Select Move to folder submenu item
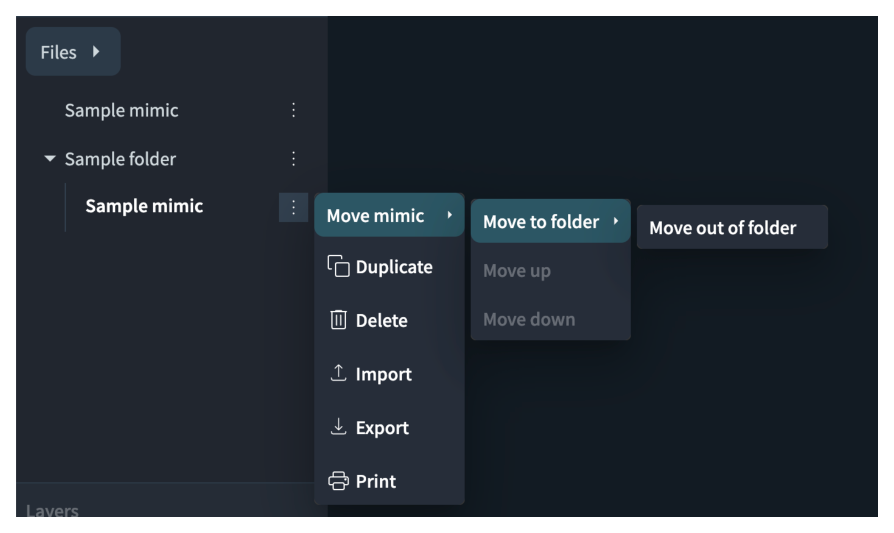Image resolution: width=894 pixels, height=533 pixels. [x=551, y=221]
